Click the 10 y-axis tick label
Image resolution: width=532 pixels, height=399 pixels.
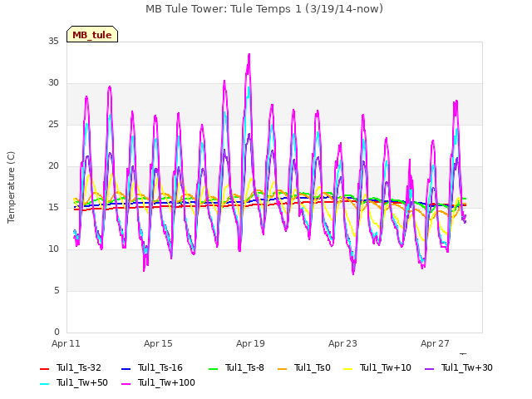click(x=53, y=249)
